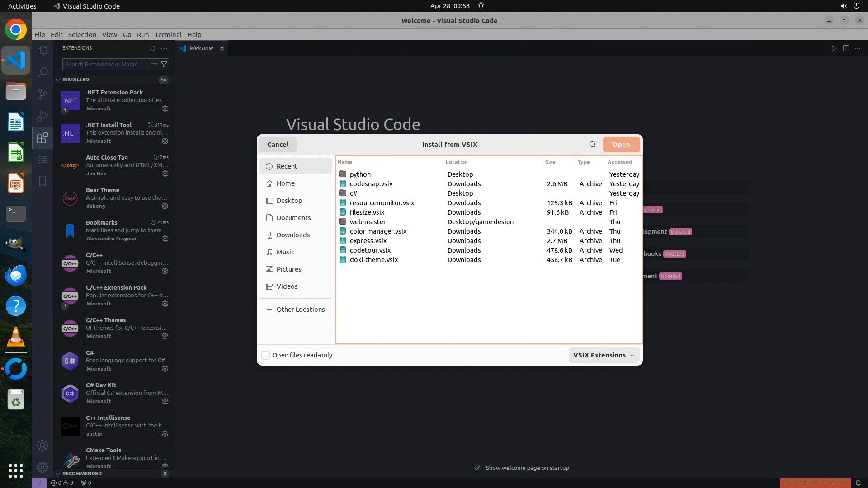The image size is (868, 488).
Task: Refresh the Extensions list
Action: pos(152,48)
